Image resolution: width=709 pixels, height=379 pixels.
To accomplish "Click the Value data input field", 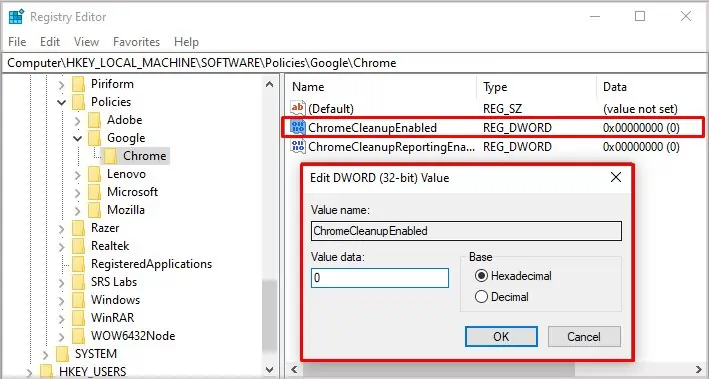I will click(x=380, y=278).
